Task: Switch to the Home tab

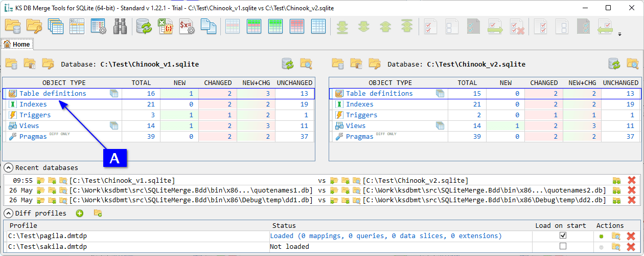Action: (17, 44)
